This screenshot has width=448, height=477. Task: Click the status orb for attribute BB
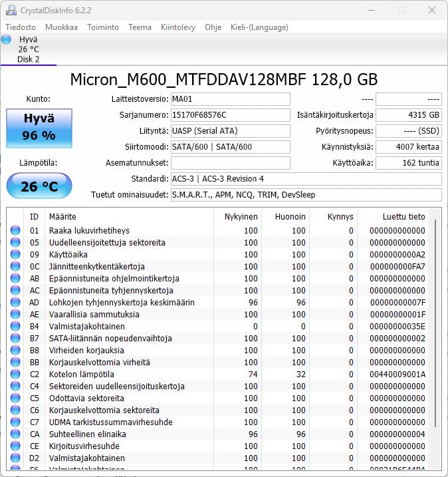click(x=15, y=363)
